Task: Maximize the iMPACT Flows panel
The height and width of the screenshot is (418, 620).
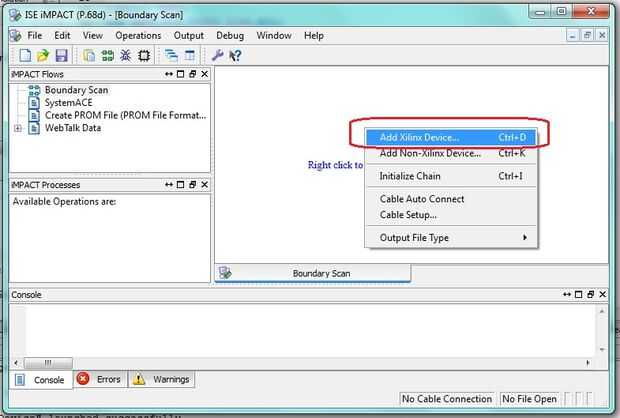Action: [181, 74]
